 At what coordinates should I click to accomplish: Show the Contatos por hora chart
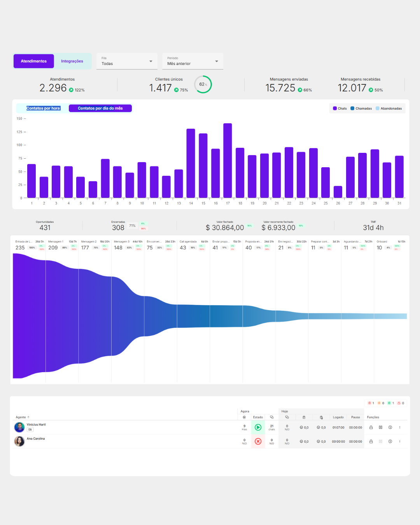coord(43,108)
